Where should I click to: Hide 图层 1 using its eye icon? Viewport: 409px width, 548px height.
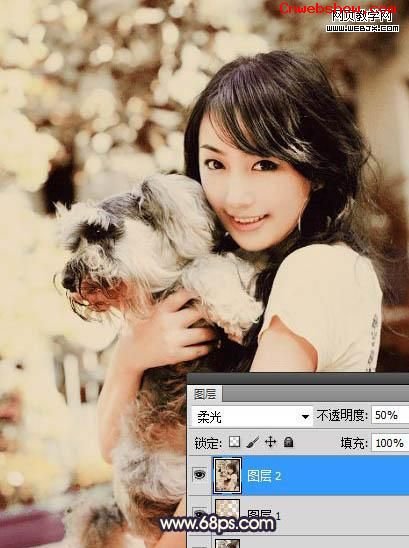(199, 513)
